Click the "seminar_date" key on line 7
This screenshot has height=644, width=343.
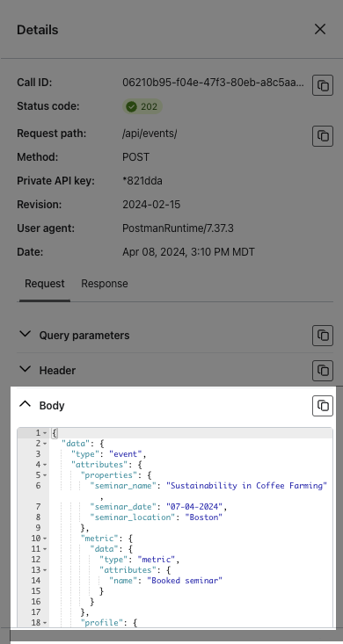(x=123, y=507)
